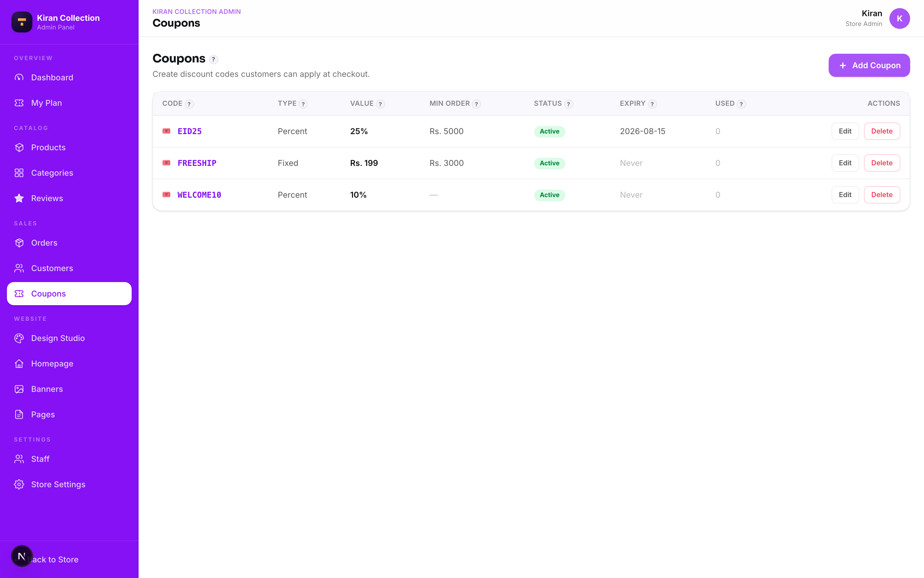This screenshot has width=924, height=578.
Task: Go to Customers page
Action: tap(69, 268)
